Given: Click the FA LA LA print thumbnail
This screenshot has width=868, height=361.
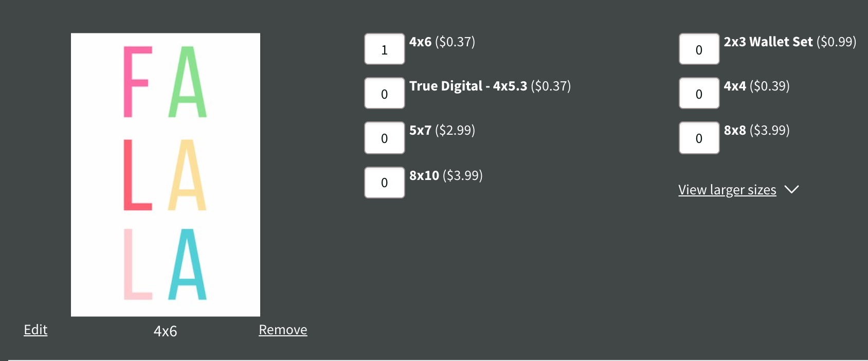Looking at the screenshot, I should 166,174.
